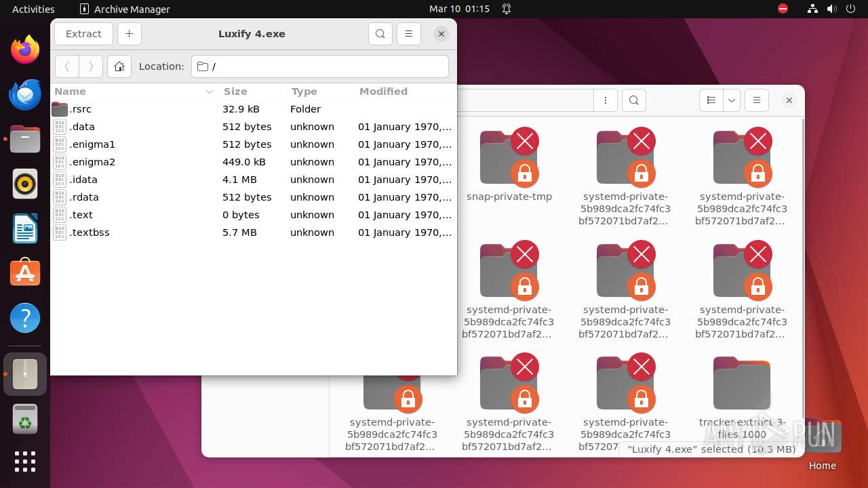The image size is (868, 488).
Task: Open the clock and calendar panel
Action: pos(459,9)
